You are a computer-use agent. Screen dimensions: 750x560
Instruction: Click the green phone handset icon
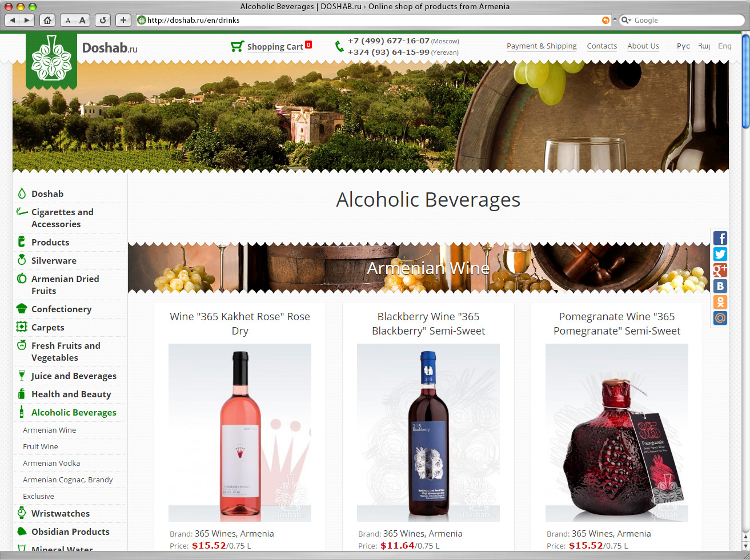point(339,46)
